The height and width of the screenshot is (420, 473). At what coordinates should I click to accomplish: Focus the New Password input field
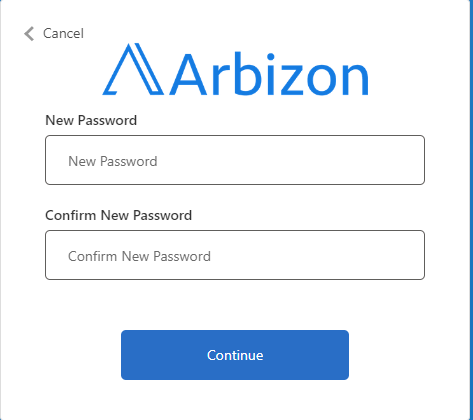(235, 160)
